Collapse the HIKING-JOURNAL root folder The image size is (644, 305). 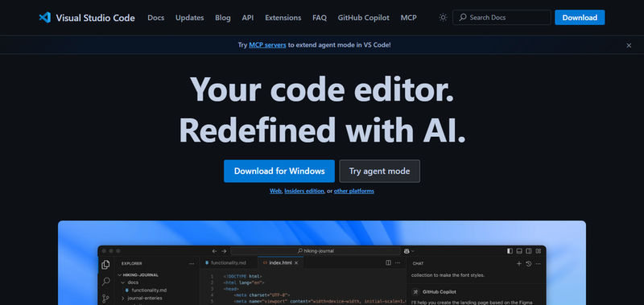click(x=119, y=275)
